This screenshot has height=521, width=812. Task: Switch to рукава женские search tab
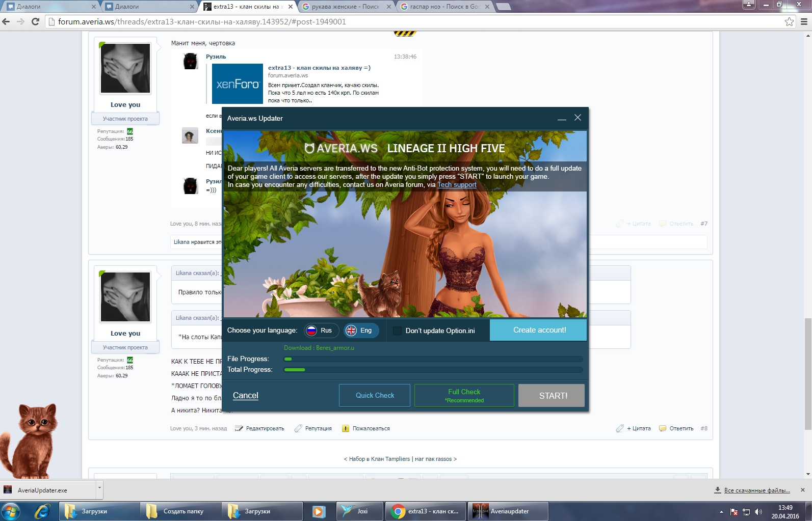tap(345, 7)
